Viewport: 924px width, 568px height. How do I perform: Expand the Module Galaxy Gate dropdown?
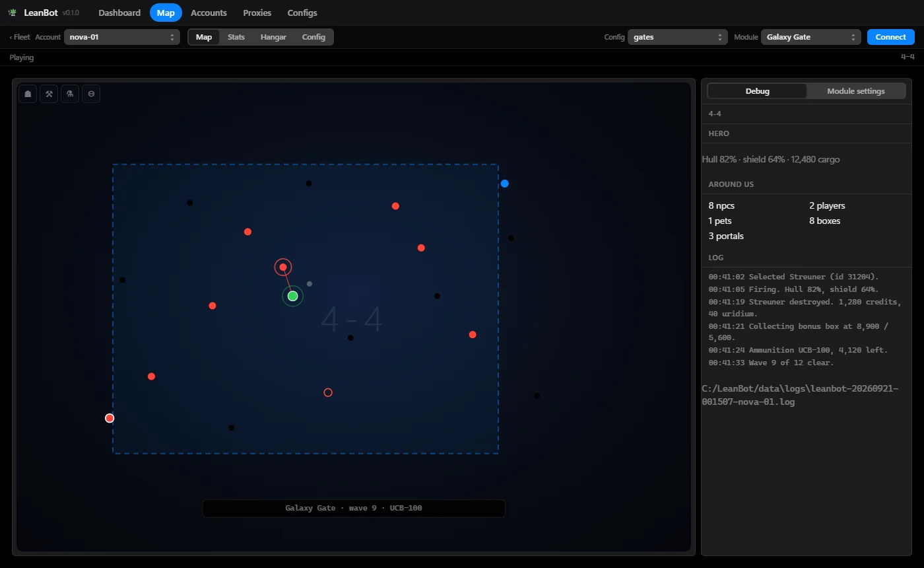[811, 37]
